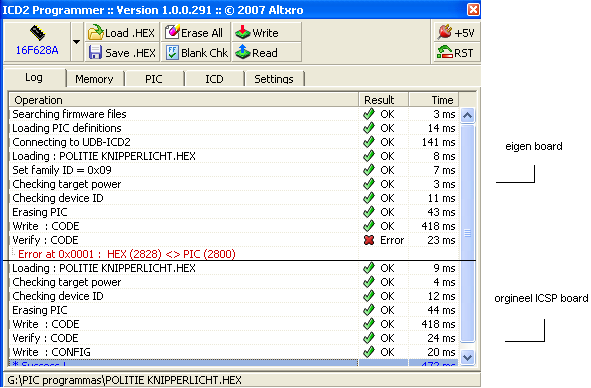Run Blank Chk on the PIC
This screenshot has height=388, width=591.
click(195, 52)
